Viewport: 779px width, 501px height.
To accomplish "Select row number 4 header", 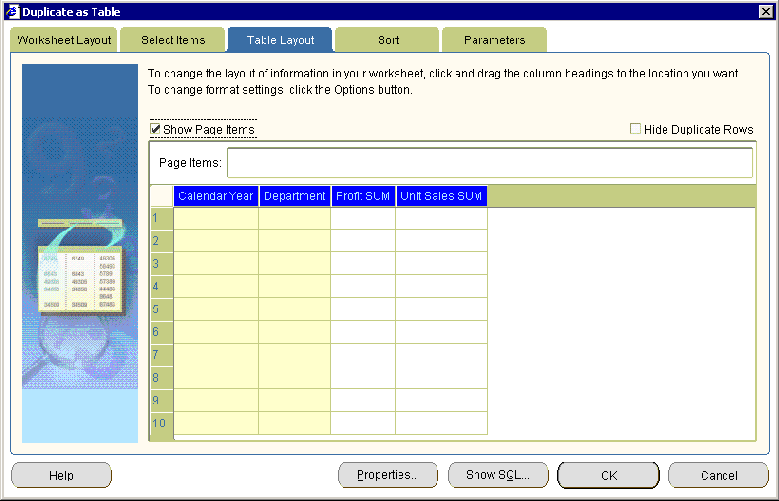I will point(162,286).
